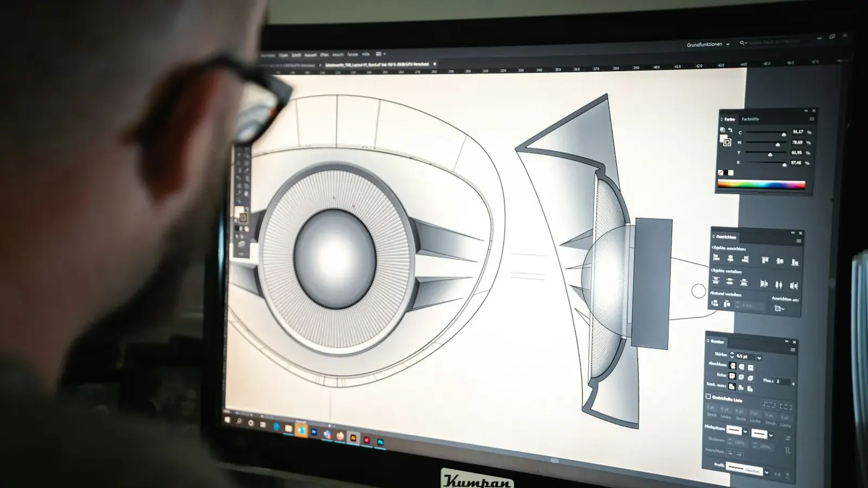
Task: Swap fill and stroke in Farbe panel
Action: [730, 130]
